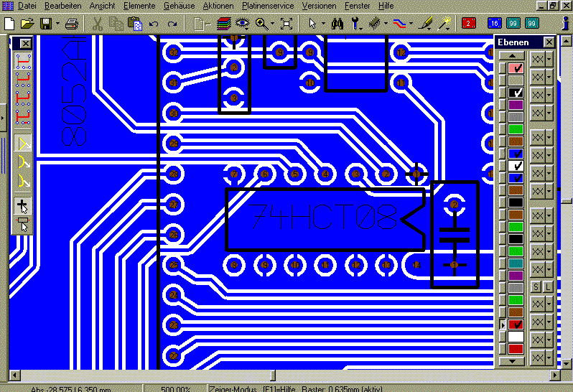Viewport: 573px width, 392px height.
Task: Select the magic wand tool
Action: (x=444, y=24)
